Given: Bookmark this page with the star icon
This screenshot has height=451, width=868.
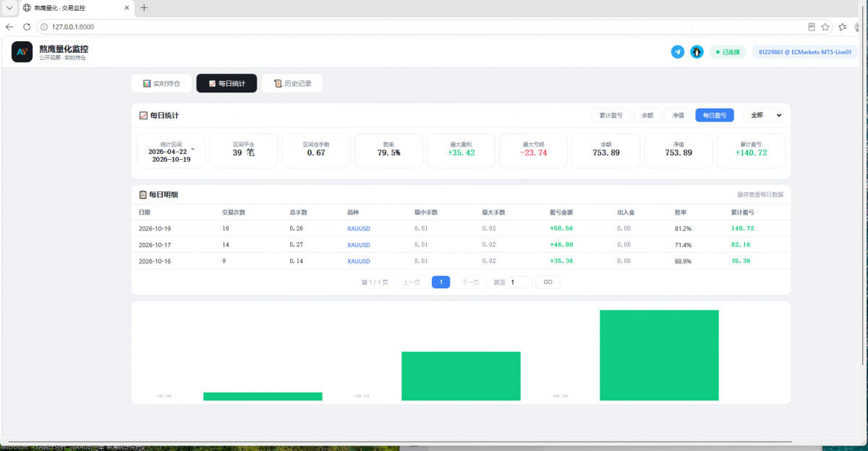Looking at the screenshot, I should (x=825, y=27).
